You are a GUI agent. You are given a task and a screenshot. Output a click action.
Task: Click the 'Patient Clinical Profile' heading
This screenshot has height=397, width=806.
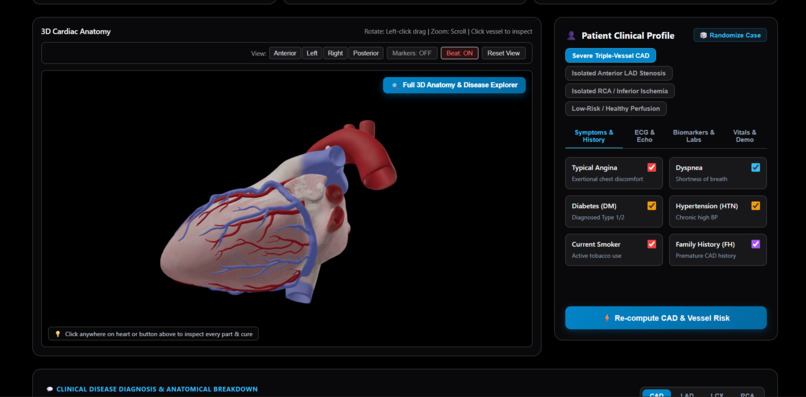point(628,35)
